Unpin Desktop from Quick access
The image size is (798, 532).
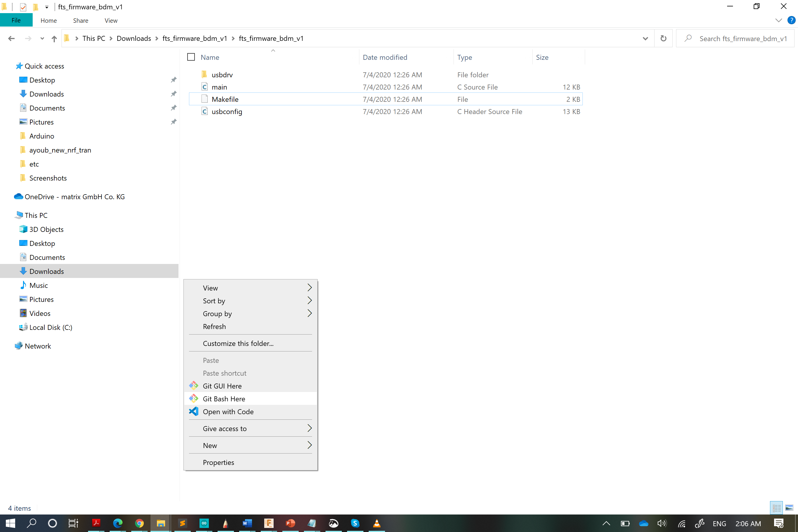tap(173, 80)
